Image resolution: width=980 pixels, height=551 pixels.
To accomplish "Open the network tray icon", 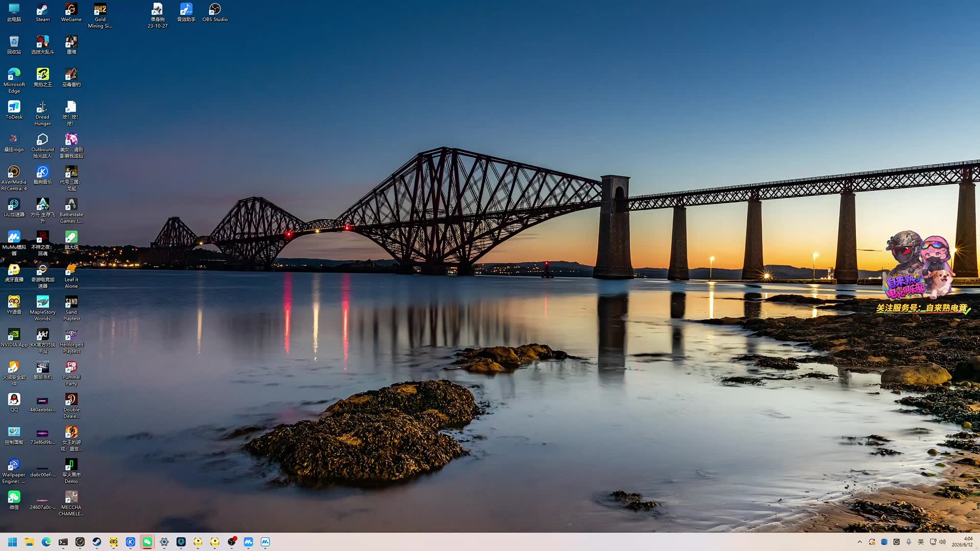I will (x=933, y=542).
